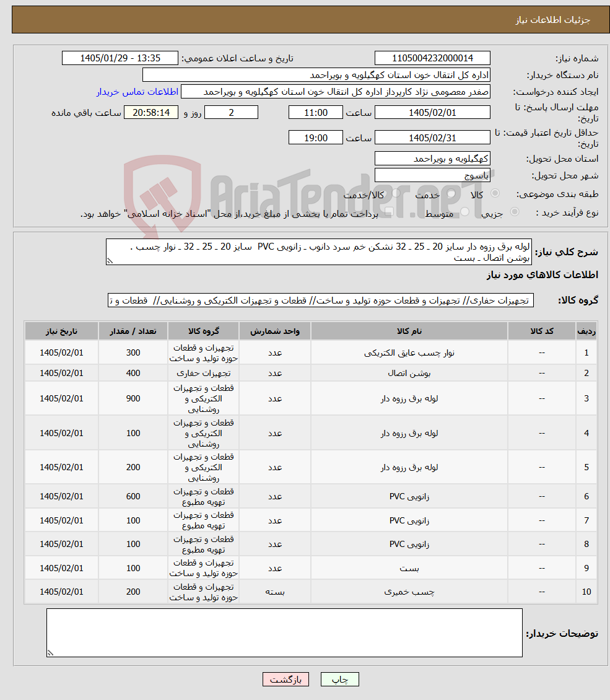Click the ردیف column header

coord(586,331)
